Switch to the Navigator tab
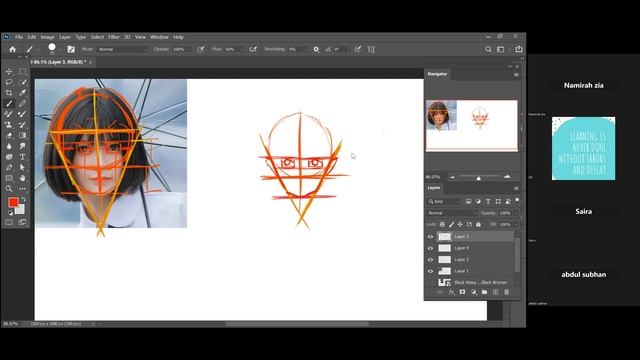 tap(437, 74)
